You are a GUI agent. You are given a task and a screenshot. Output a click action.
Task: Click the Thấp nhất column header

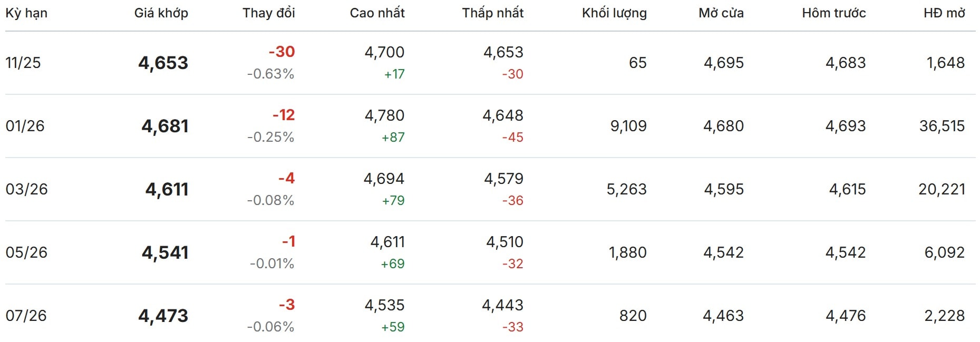(x=492, y=13)
